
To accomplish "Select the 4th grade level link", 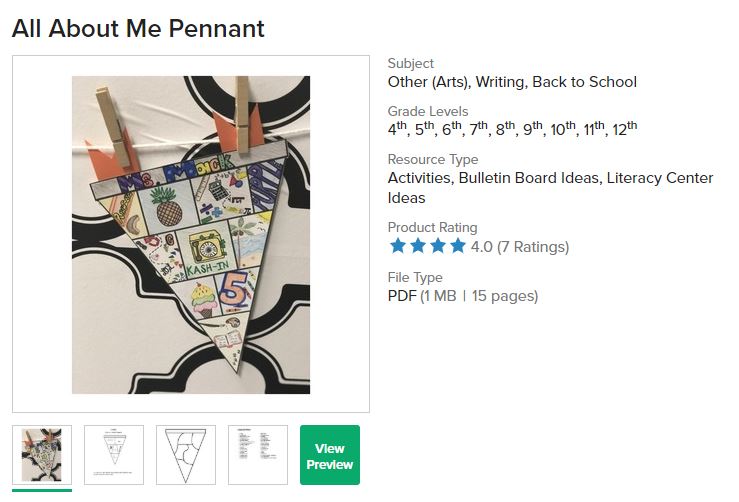I will pyautogui.click(x=398, y=129).
